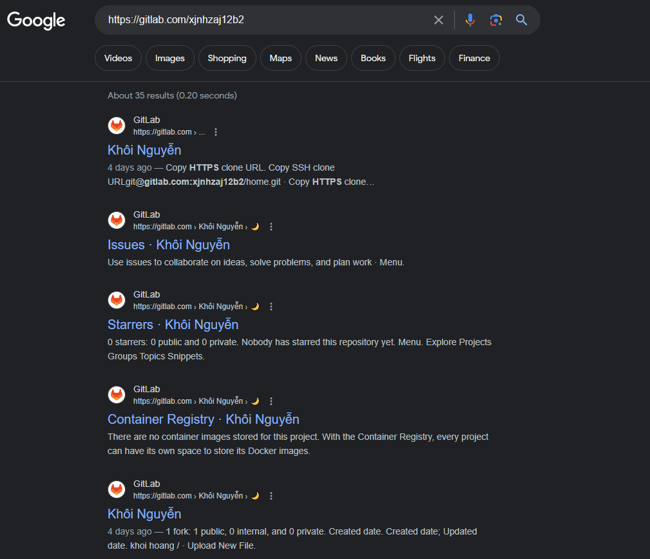The width and height of the screenshot is (650, 559).
Task: Switch to the Maps filter tab
Action: coord(281,58)
